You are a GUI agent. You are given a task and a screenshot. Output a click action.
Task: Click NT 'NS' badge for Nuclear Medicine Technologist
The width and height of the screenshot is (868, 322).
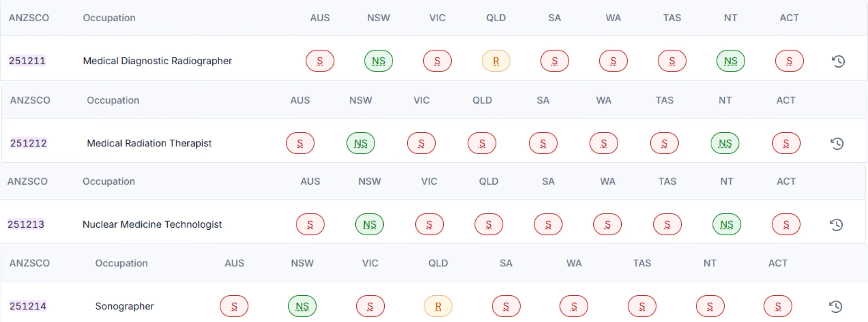pyautogui.click(x=727, y=224)
